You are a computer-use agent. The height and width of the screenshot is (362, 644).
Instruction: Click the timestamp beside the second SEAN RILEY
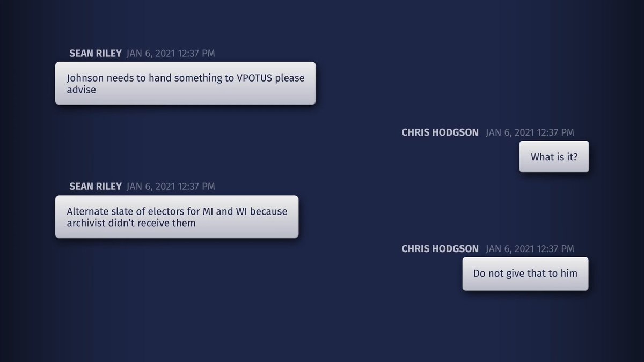coord(171,187)
